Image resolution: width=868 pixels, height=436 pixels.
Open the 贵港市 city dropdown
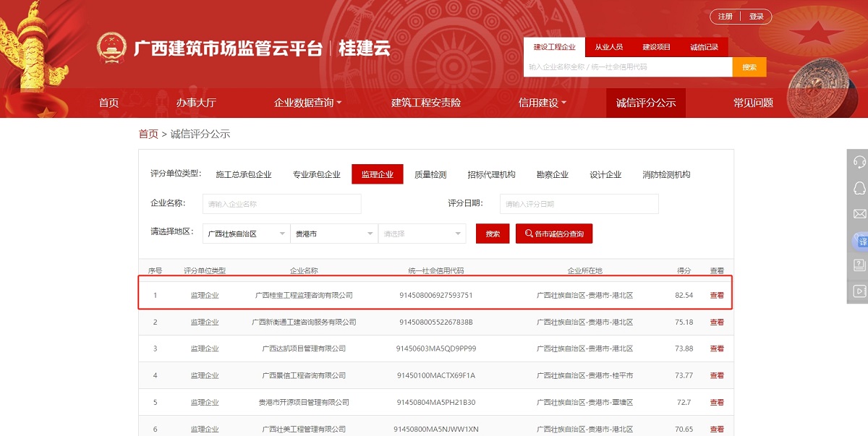(333, 234)
